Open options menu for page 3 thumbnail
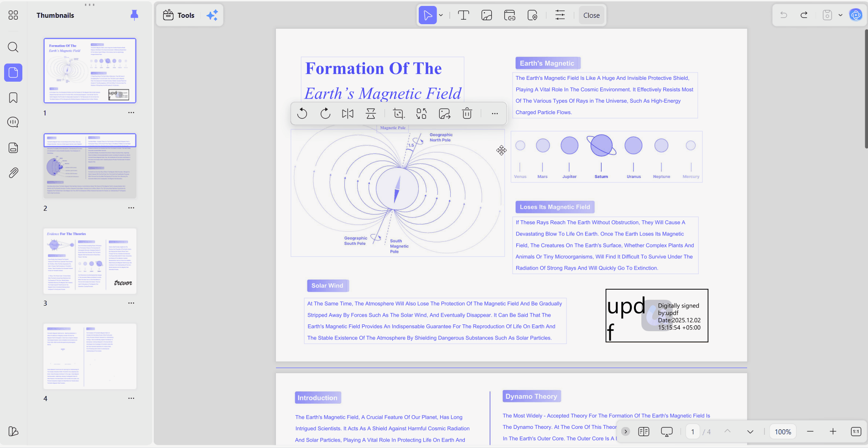 [x=131, y=303]
